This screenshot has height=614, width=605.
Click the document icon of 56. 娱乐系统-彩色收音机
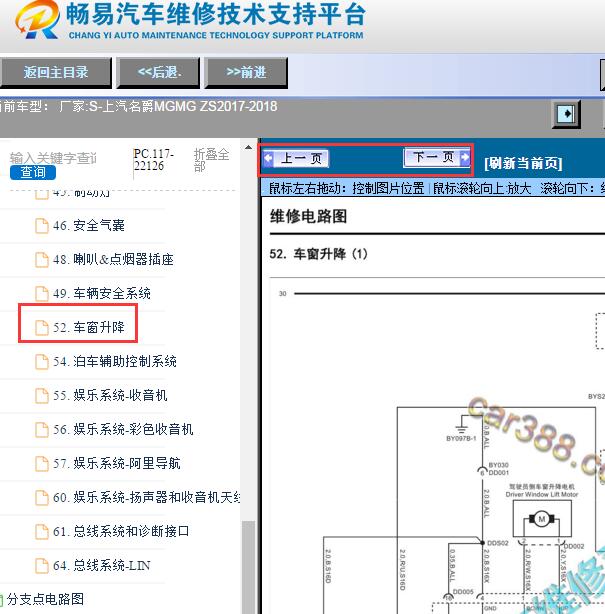pyautogui.click(x=42, y=430)
